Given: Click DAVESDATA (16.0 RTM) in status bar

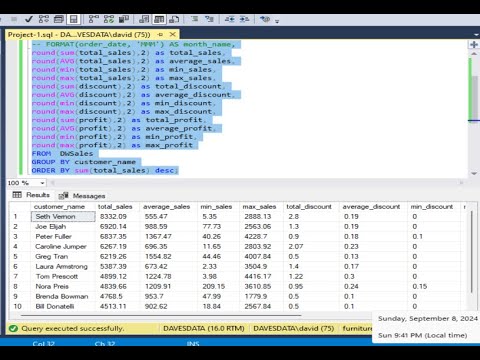Looking at the screenshot, I should pyautogui.click(x=204, y=328).
